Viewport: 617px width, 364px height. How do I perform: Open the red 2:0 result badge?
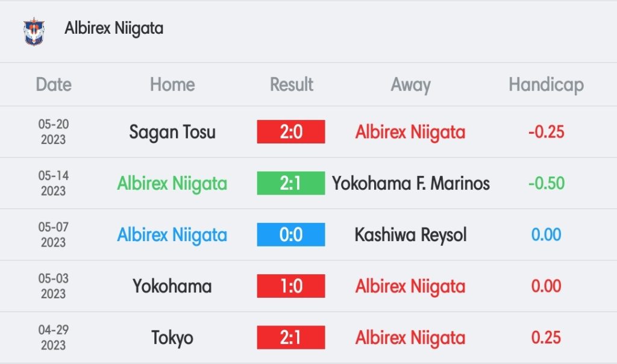coord(291,132)
